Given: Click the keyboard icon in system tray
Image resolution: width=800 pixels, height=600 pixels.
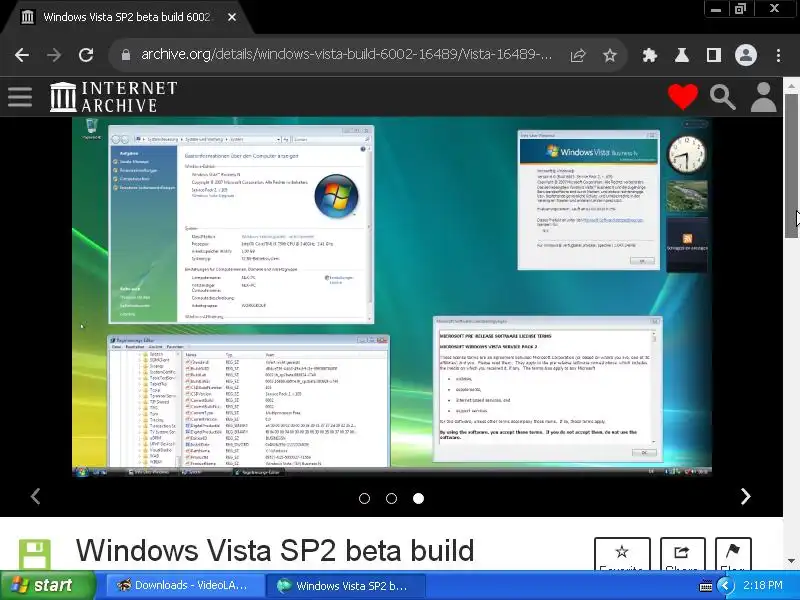Looking at the screenshot, I should coord(706,586).
